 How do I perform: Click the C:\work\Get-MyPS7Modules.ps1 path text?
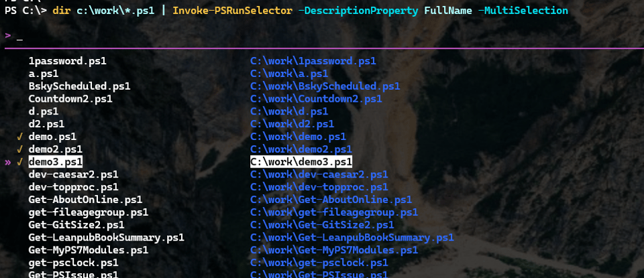[x=334, y=250]
